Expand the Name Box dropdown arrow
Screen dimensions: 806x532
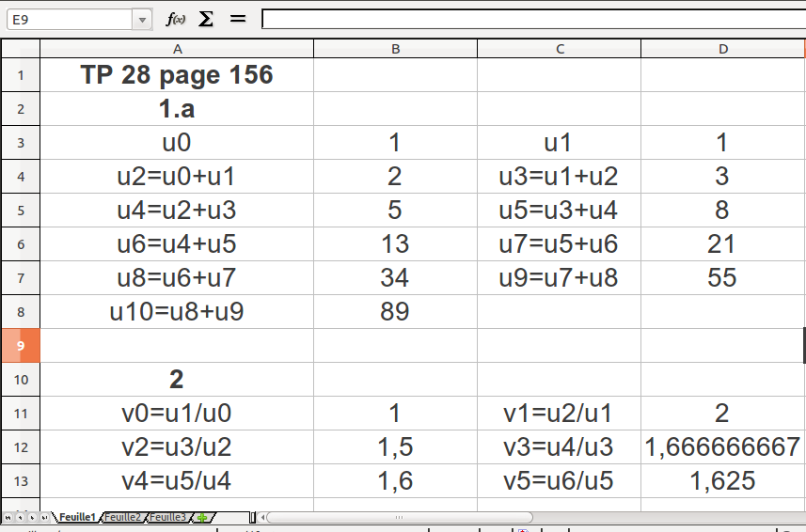[x=142, y=19]
